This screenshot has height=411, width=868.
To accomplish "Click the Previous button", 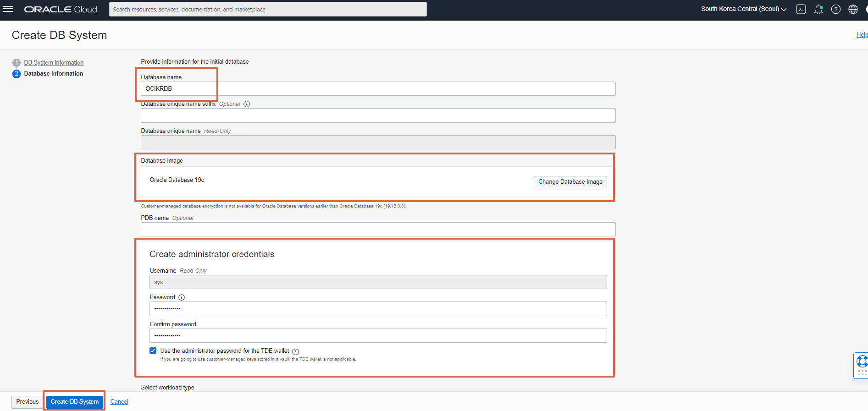I will [x=28, y=402].
